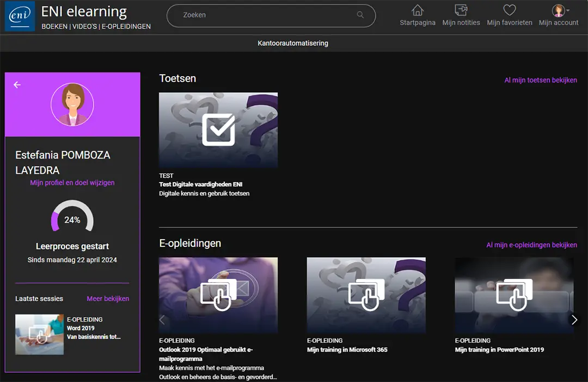The height and width of the screenshot is (382, 588).
Task: Click carousel next arrow in E-opleidingen
Action: (574, 320)
